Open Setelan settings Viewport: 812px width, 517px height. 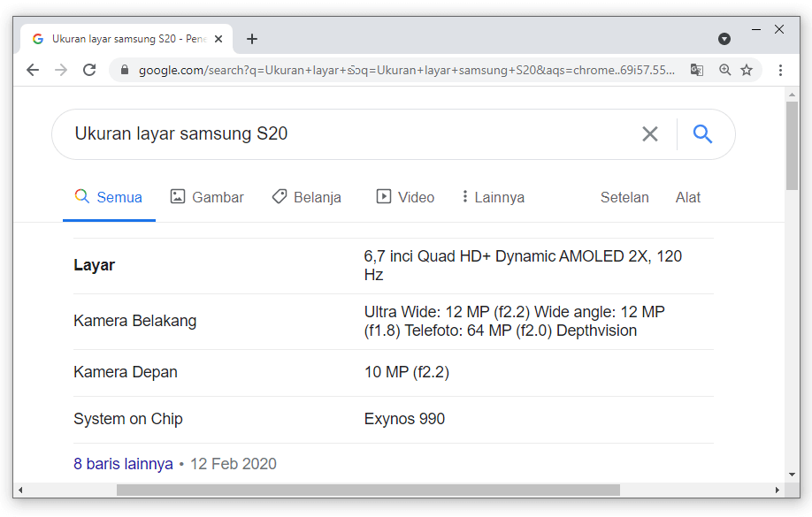624,197
